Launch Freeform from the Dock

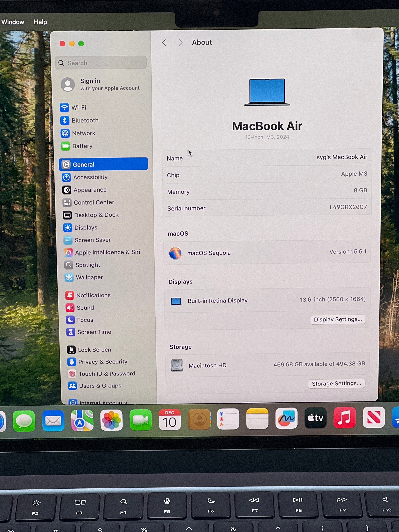tap(286, 418)
